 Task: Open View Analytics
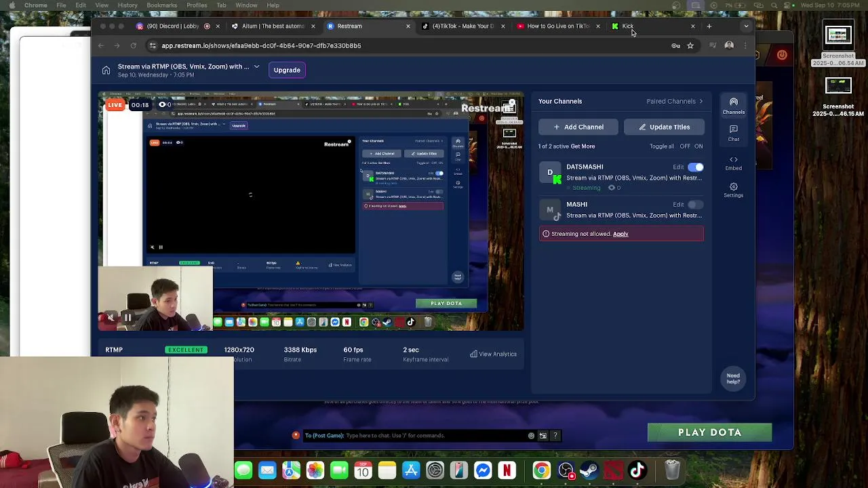click(x=493, y=354)
